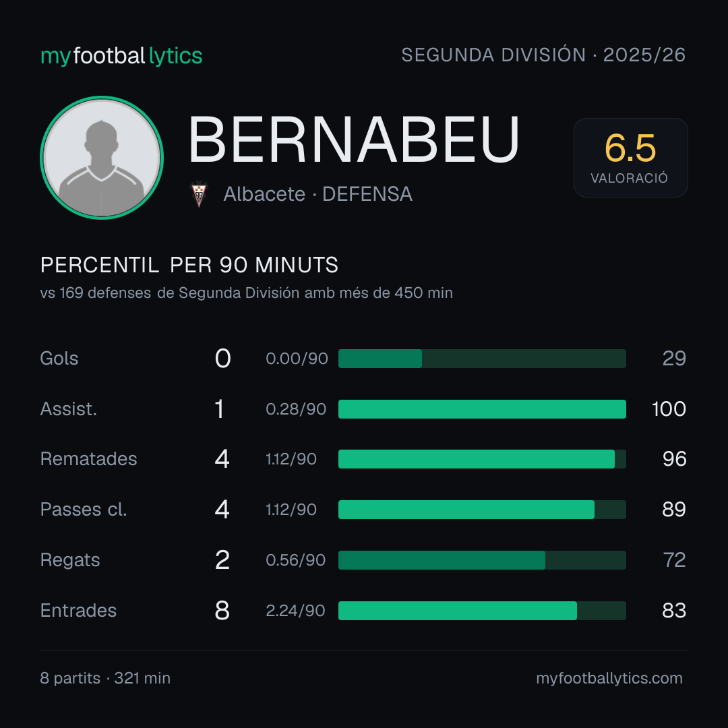
Task: Click the Gols percentile bar
Action: [x=482, y=359]
